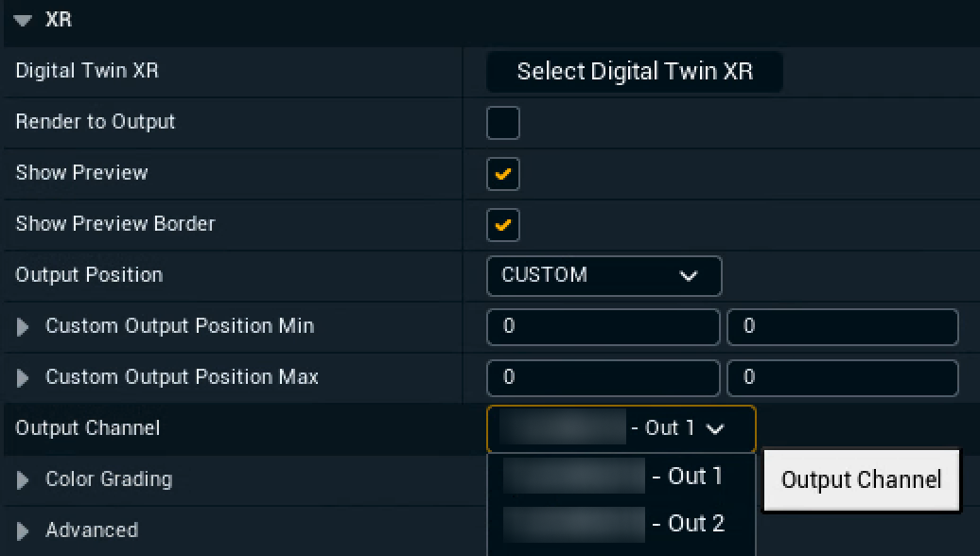Expand the Advanced section
The height and width of the screenshot is (556, 980).
click(24, 531)
